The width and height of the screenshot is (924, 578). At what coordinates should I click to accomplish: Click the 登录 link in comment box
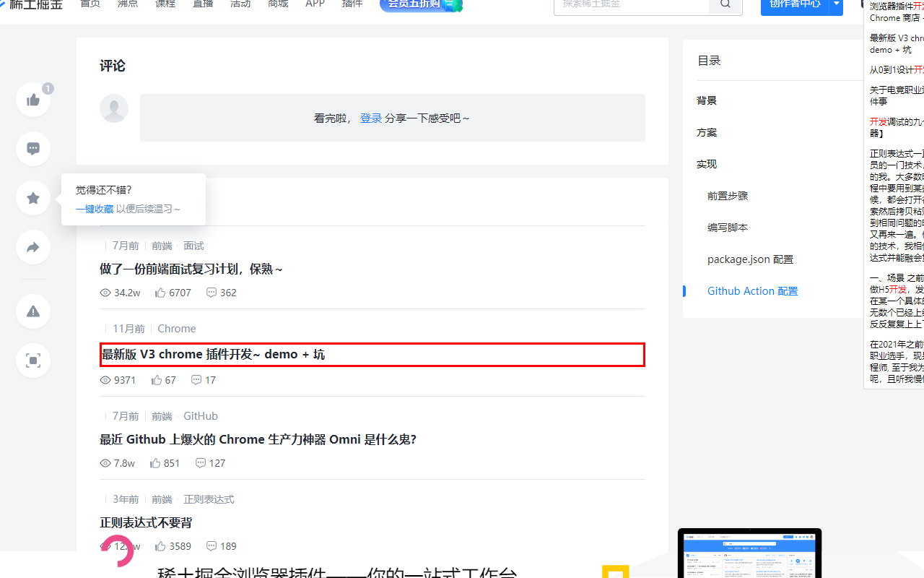tap(371, 118)
